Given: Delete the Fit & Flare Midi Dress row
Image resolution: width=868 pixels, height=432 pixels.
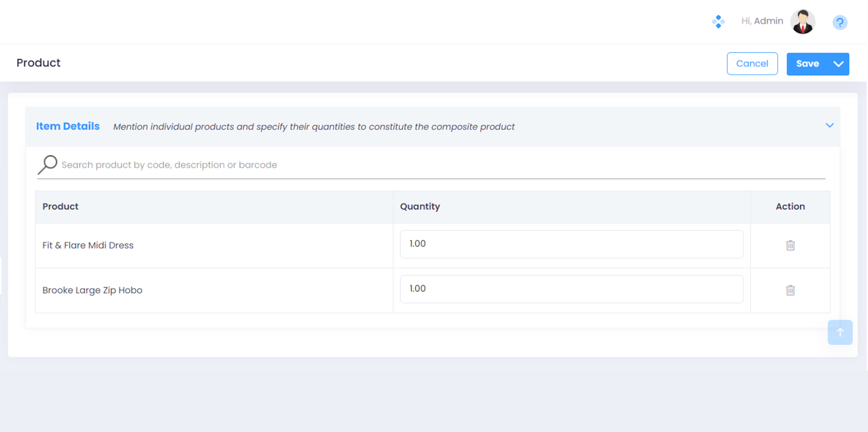Looking at the screenshot, I should (790, 245).
